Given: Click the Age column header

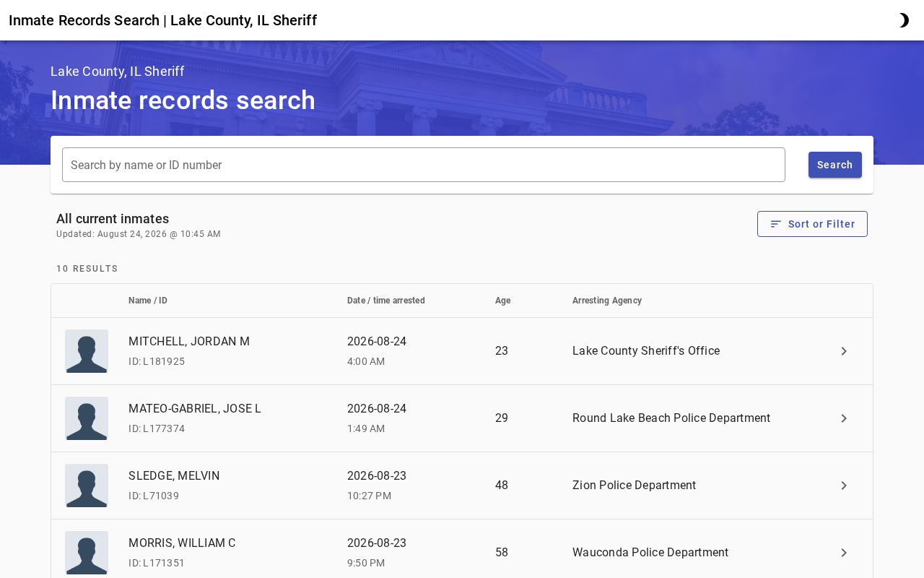Looking at the screenshot, I should [x=503, y=301].
